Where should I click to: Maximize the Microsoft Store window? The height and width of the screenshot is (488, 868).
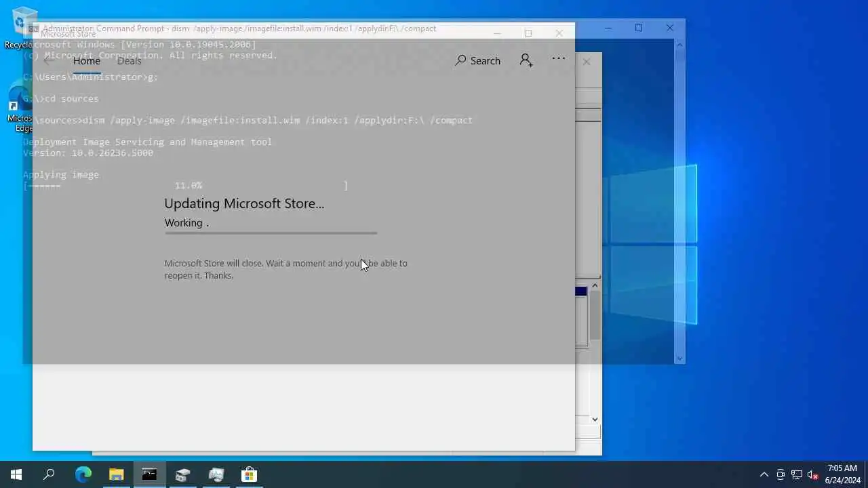point(528,33)
